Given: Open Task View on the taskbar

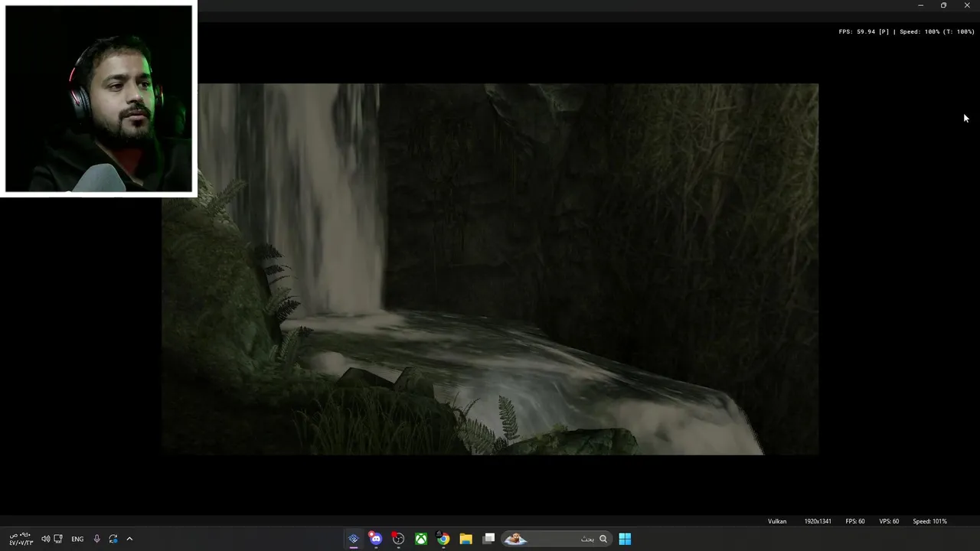Looking at the screenshot, I should click(489, 539).
